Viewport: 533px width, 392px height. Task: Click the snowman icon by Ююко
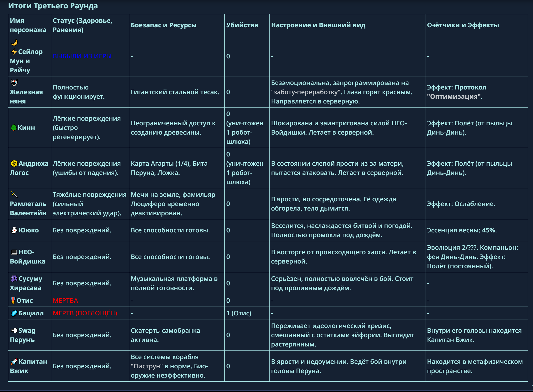pos(14,230)
